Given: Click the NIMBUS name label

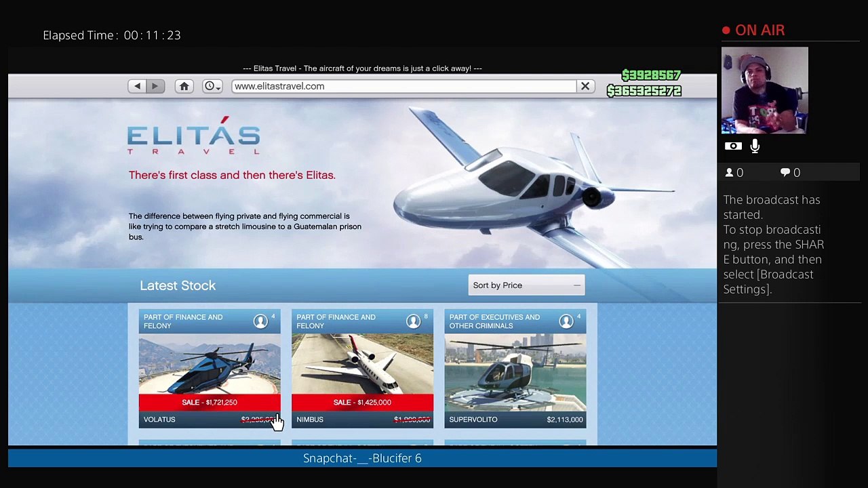Looking at the screenshot, I should click(x=310, y=420).
